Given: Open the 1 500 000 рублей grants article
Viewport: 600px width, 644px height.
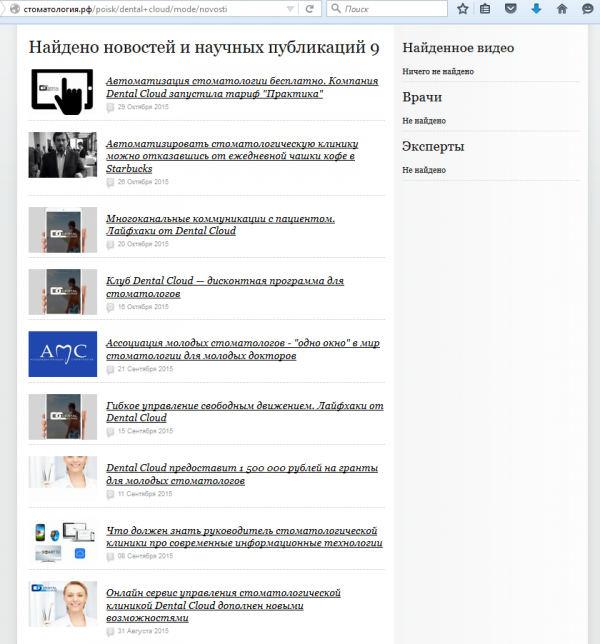Looking at the screenshot, I should tap(242, 474).
